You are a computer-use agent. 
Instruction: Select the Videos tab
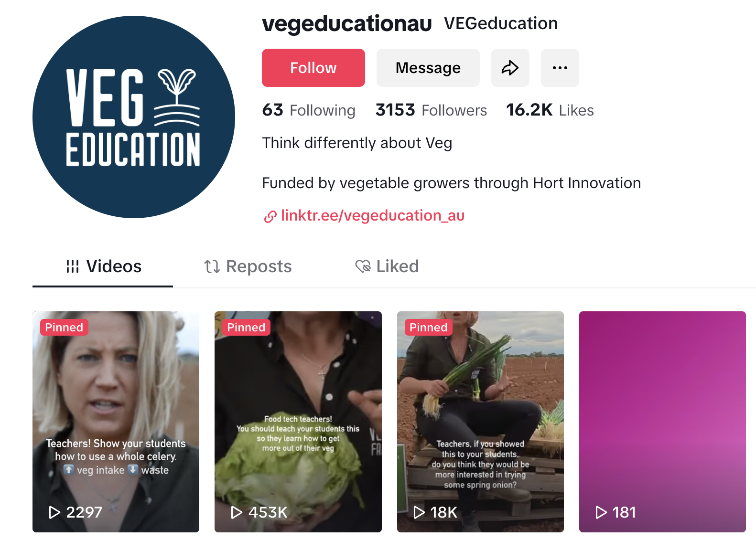pyautogui.click(x=103, y=266)
